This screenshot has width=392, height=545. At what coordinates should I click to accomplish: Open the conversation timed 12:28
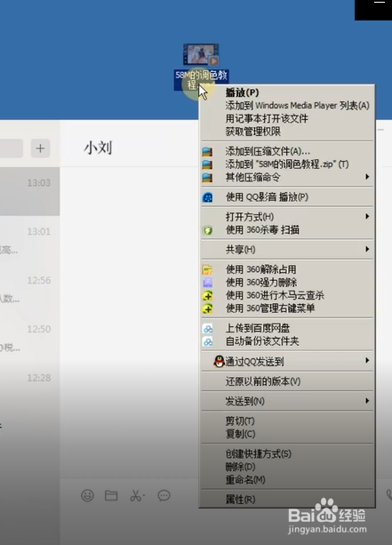30,386
